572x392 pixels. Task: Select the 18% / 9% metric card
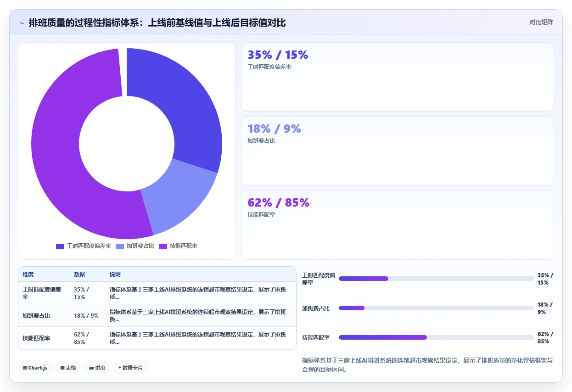398,151
